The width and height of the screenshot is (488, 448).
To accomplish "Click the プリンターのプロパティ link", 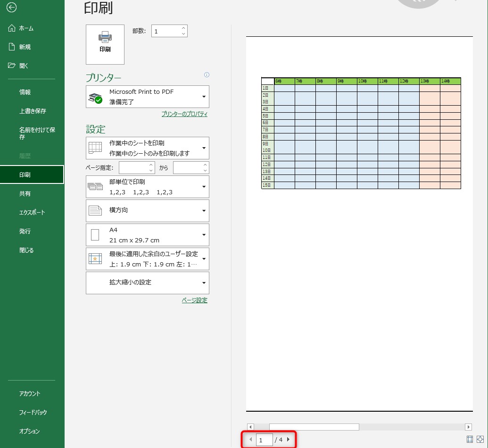I will (x=184, y=114).
